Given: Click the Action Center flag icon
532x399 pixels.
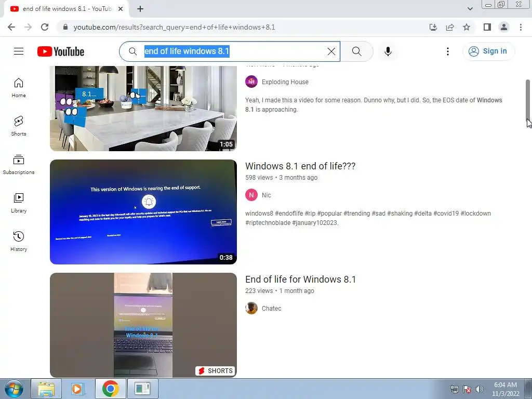Looking at the screenshot, I should (467, 389).
